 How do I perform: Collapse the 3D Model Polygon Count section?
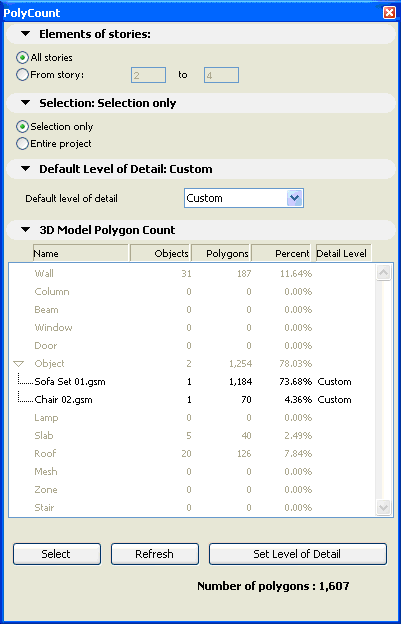(x=25, y=230)
